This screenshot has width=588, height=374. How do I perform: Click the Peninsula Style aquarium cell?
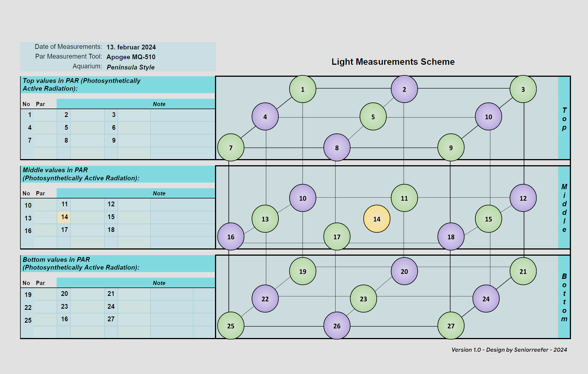pyautogui.click(x=130, y=67)
